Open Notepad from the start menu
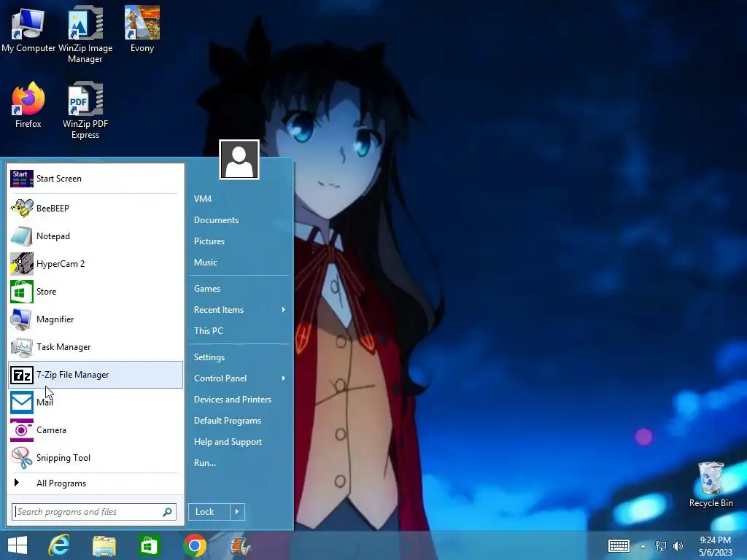 [x=96, y=236]
